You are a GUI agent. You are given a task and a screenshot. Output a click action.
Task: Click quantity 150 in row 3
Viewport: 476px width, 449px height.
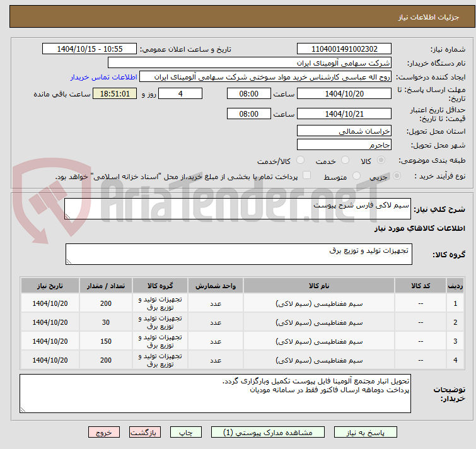106,341
